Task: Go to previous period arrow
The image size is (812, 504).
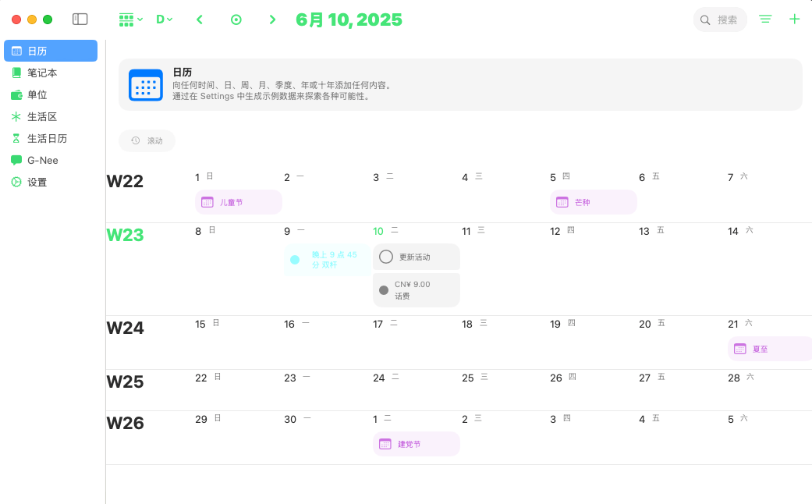Action: click(x=200, y=20)
